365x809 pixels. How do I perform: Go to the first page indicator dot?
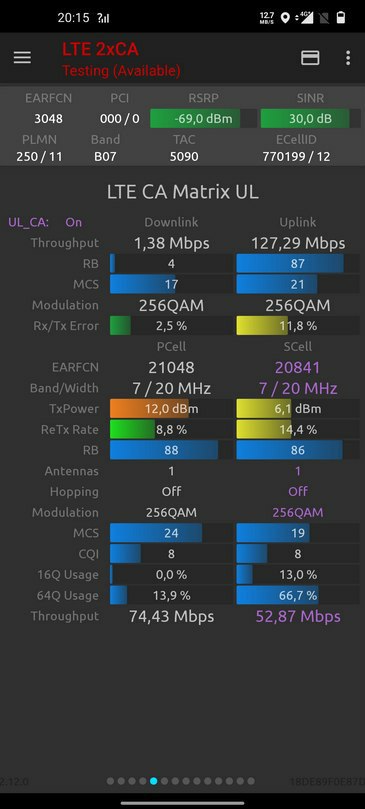coord(110,781)
